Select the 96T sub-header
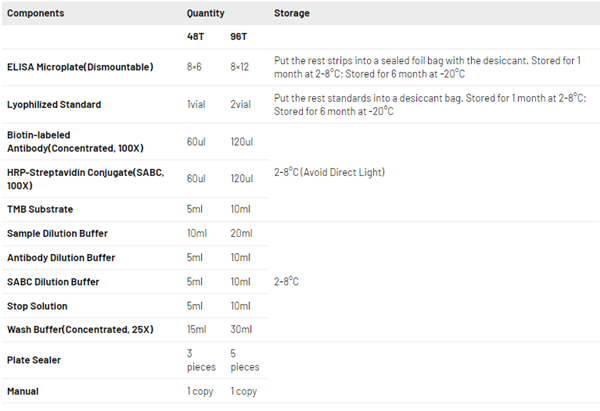Viewport: 600px width, 411px height. pos(240,37)
